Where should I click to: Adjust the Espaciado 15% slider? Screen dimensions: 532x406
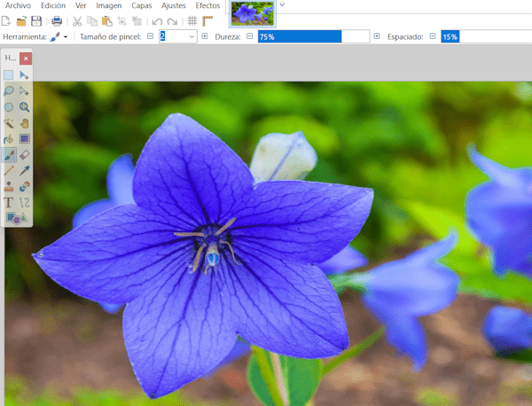coord(486,36)
